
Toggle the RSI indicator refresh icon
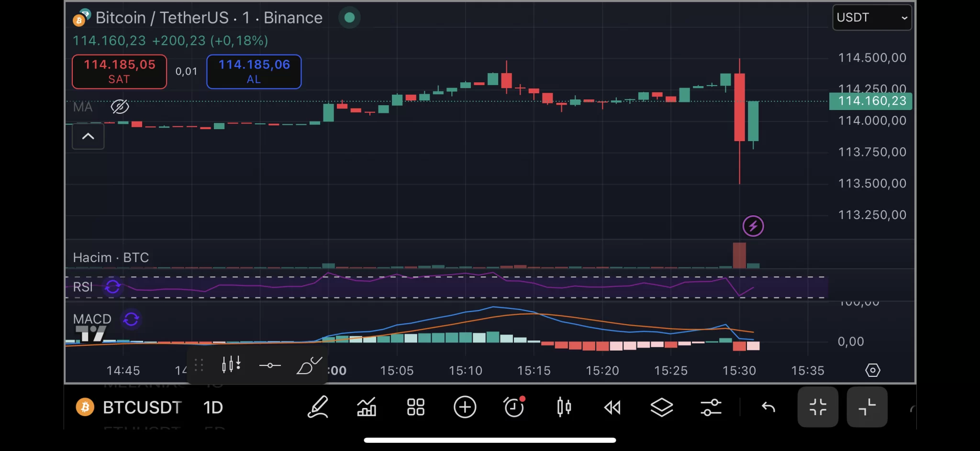[113, 287]
